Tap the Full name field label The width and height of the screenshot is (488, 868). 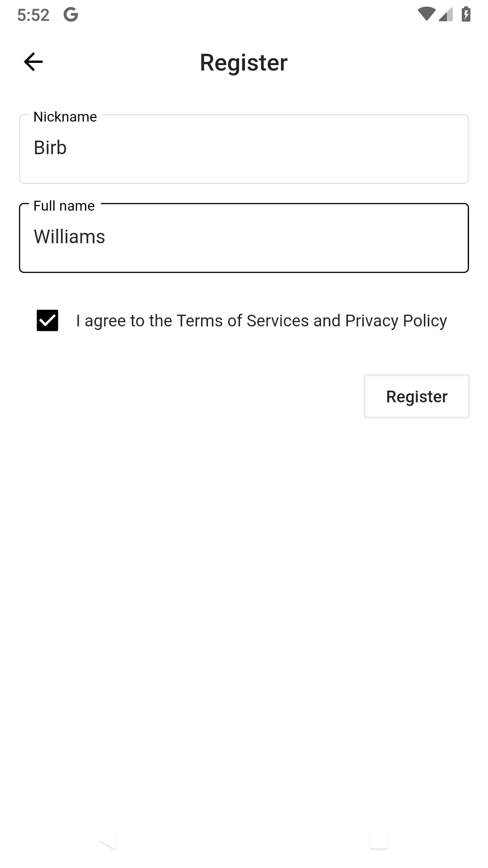(63, 205)
